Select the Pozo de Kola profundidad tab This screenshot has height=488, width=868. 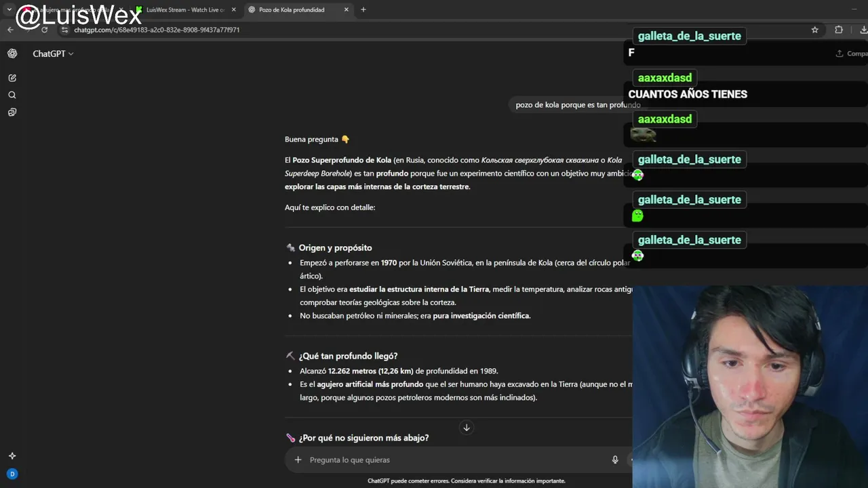point(292,9)
